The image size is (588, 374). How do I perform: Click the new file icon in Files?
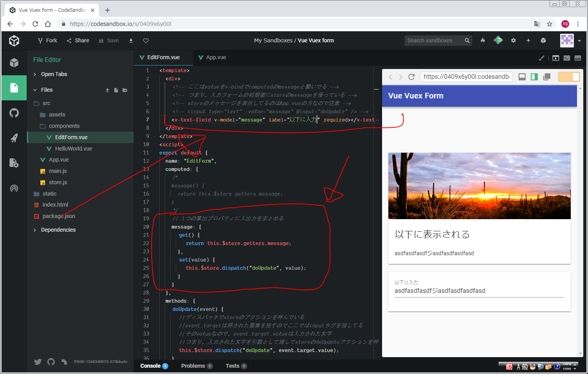(116, 90)
